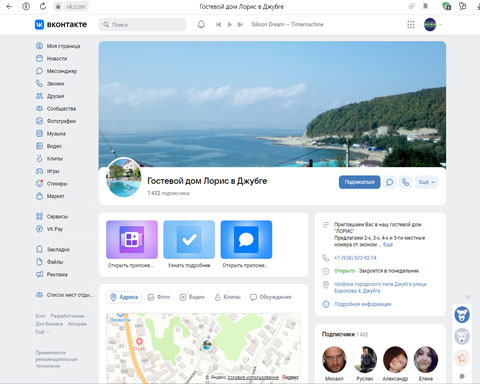The height and width of the screenshot is (384, 480).
Task: Open Видео in sidebar
Action: [x=49, y=146]
